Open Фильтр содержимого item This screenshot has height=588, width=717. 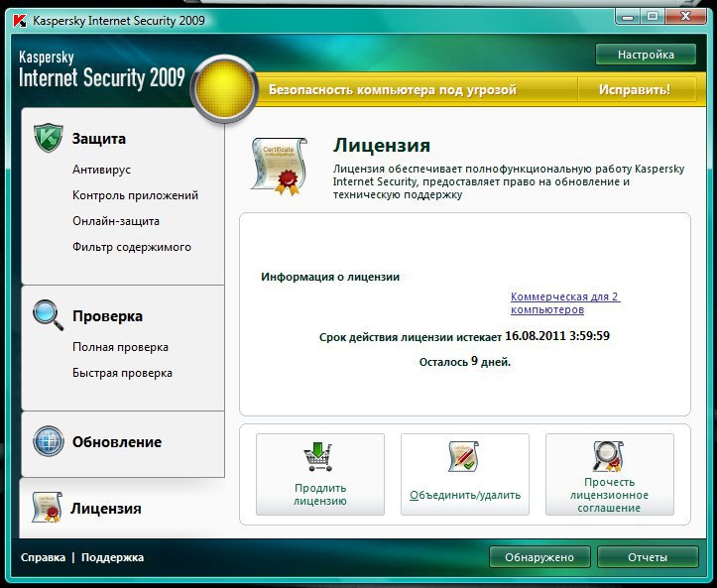point(132,247)
